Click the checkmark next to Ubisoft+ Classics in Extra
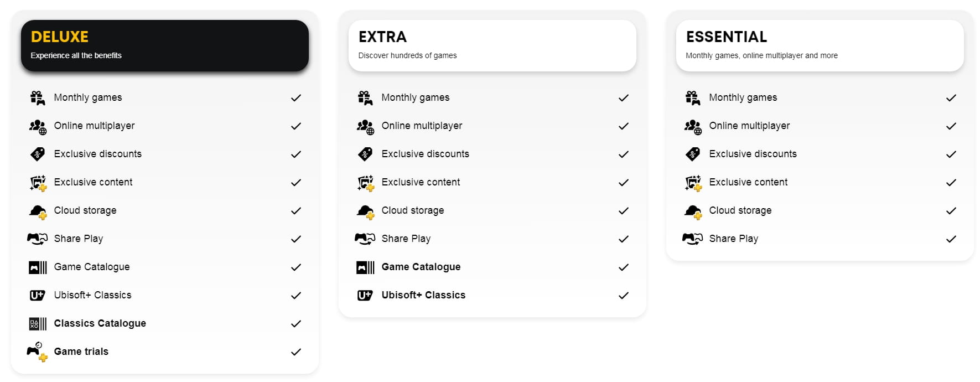980x382 pixels. [623, 295]
